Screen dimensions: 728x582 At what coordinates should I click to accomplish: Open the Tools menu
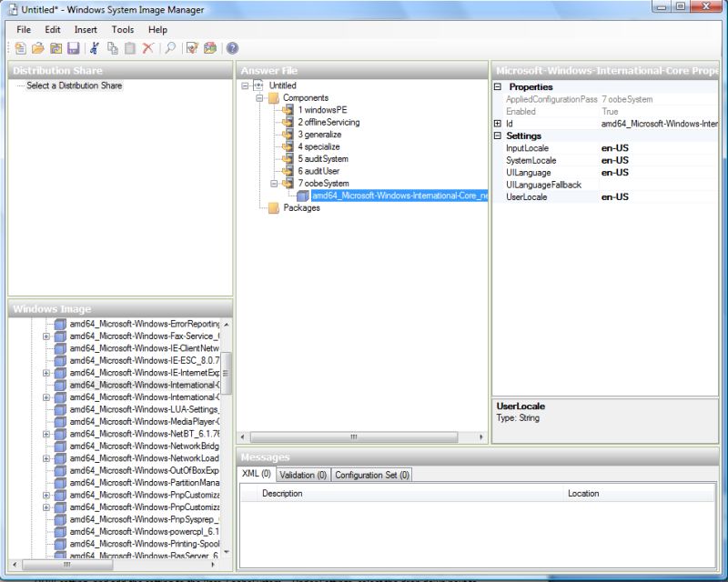click(122, 29)
